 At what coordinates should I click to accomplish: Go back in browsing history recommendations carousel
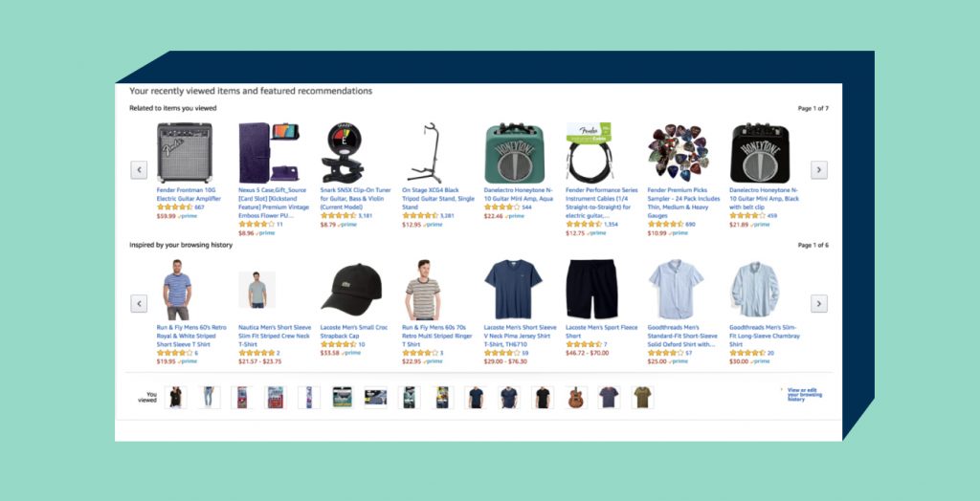139,304
